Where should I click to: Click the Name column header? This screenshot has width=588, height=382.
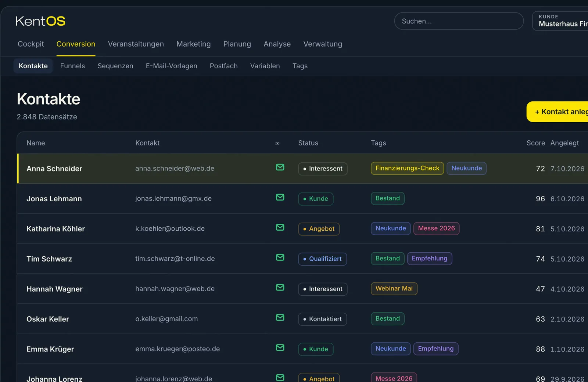coord(36,143)
